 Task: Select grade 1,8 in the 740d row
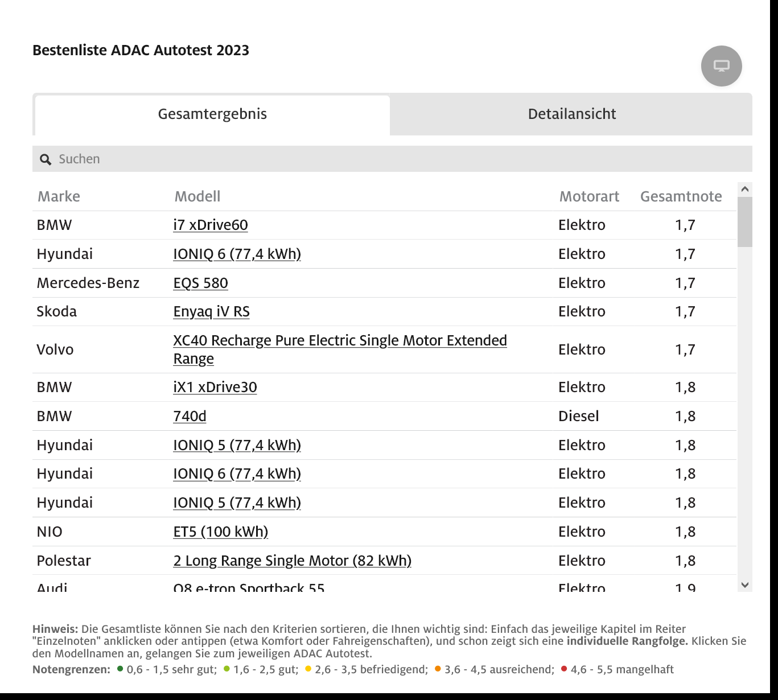coord(685,416)
